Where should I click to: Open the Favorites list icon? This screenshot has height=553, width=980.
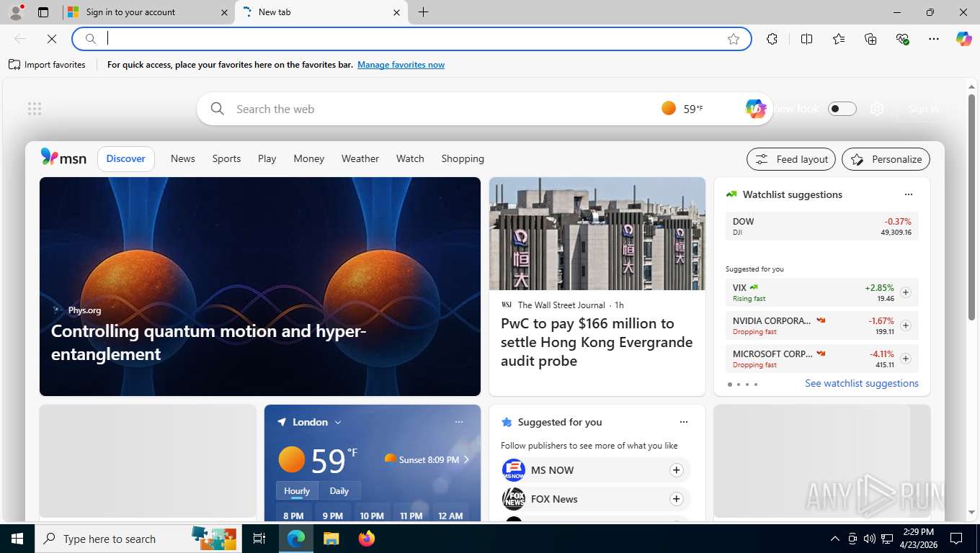coord(839,39)
